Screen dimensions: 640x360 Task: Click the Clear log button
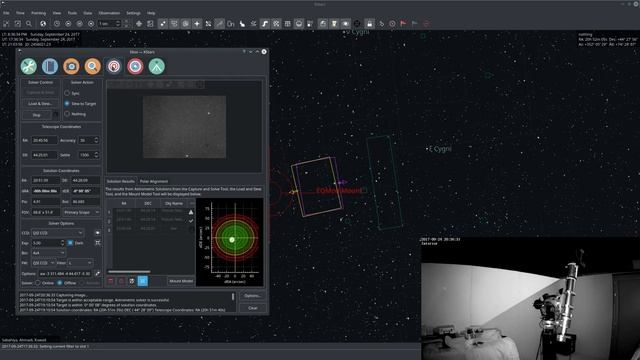click(252, 308)
